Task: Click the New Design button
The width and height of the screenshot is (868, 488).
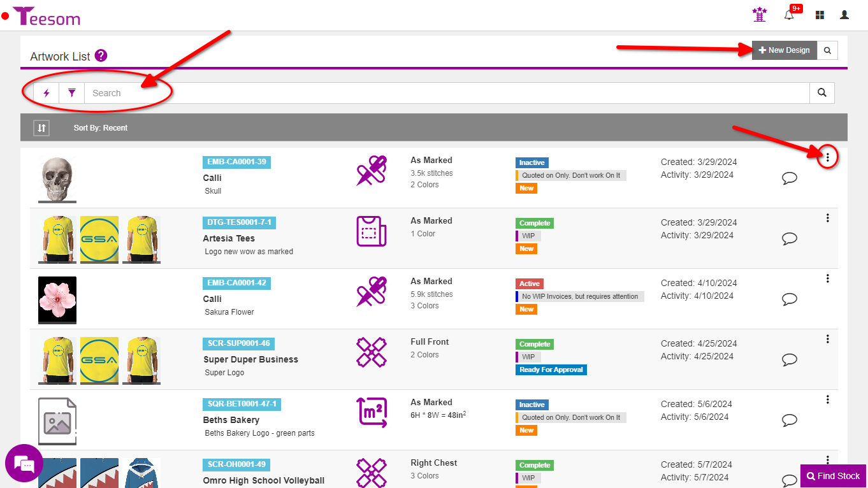Action: pyautogui.click(x=784, y=50)
